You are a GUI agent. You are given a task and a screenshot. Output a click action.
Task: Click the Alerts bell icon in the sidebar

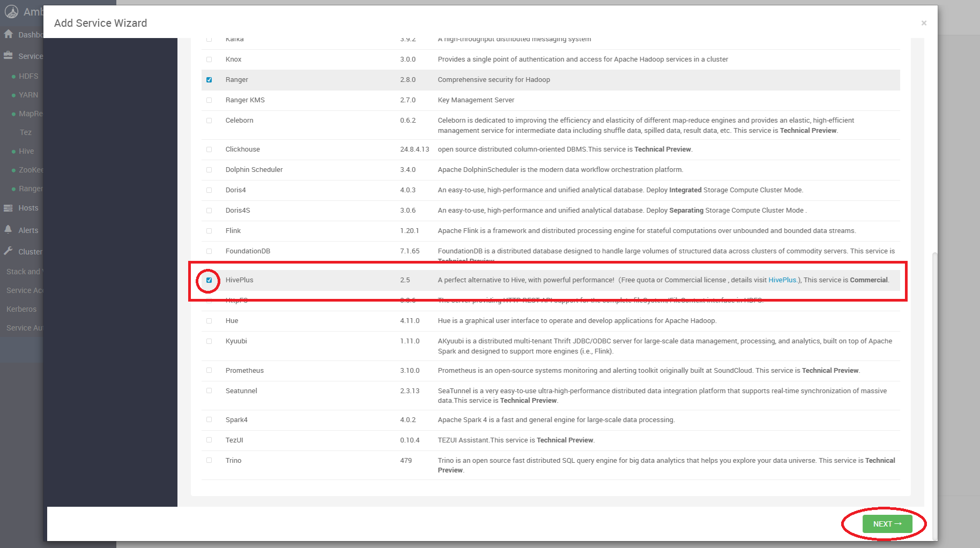click(8, 230)
